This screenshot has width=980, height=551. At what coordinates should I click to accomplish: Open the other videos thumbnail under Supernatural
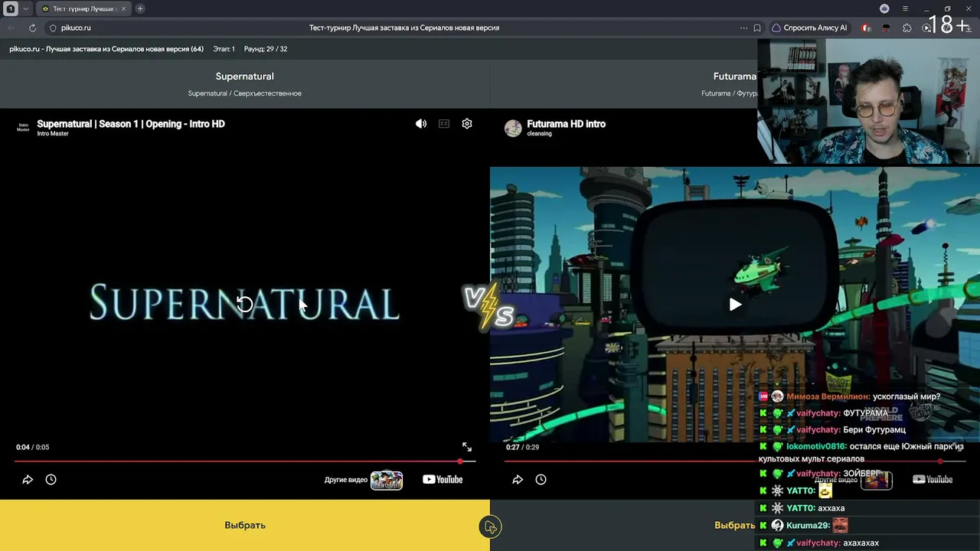tap(387, 480)
